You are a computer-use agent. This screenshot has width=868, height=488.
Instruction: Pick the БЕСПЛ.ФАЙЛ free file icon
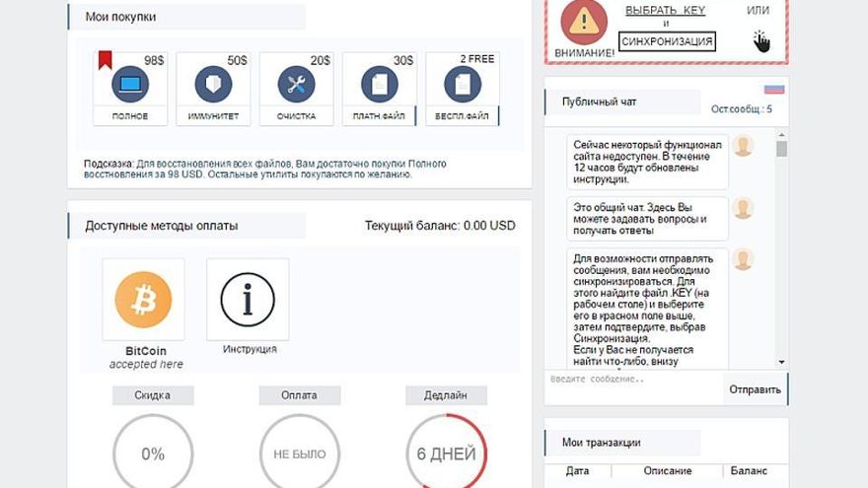click(x=462, y=85)
